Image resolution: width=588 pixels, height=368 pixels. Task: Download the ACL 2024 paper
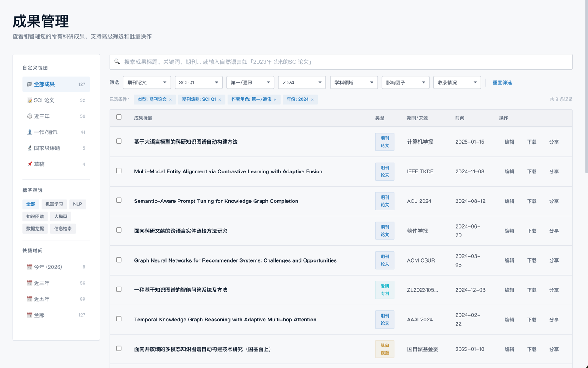532,201
